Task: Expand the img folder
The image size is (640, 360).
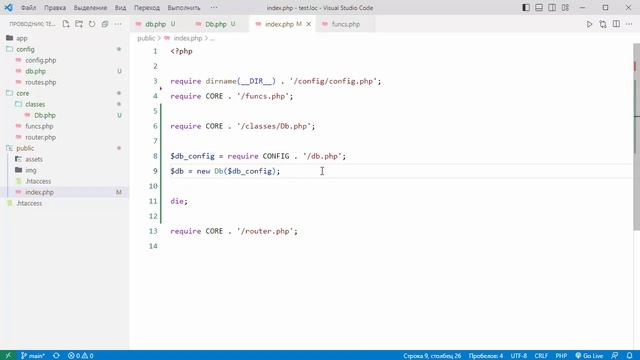Action: pyautogui.click(x=31, y=170)
